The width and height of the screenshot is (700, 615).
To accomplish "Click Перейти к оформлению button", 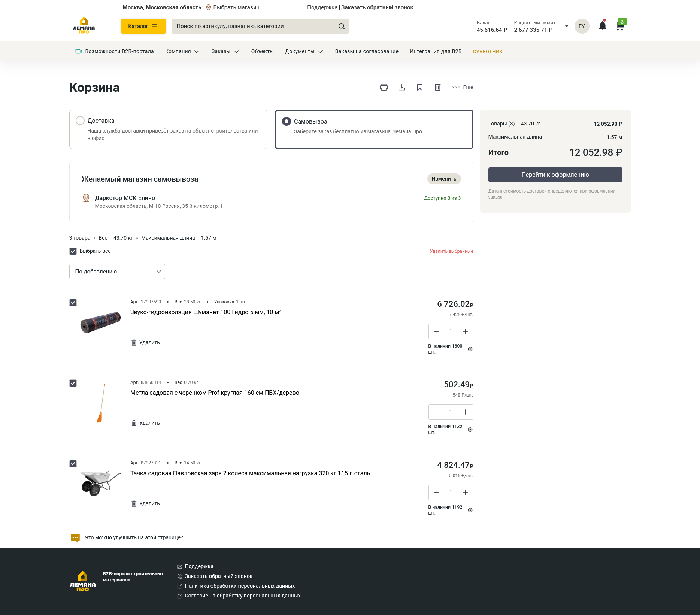I will click(x=555, y=175).
